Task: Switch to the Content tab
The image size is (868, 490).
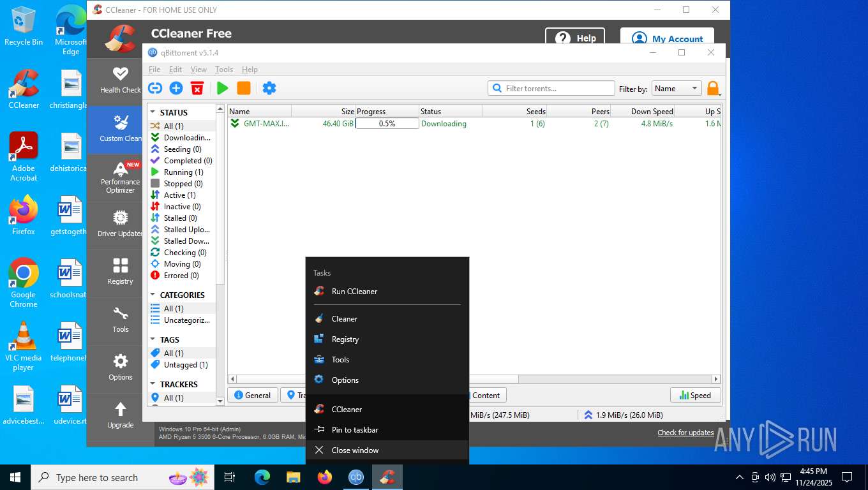Action: click(487, 395)
